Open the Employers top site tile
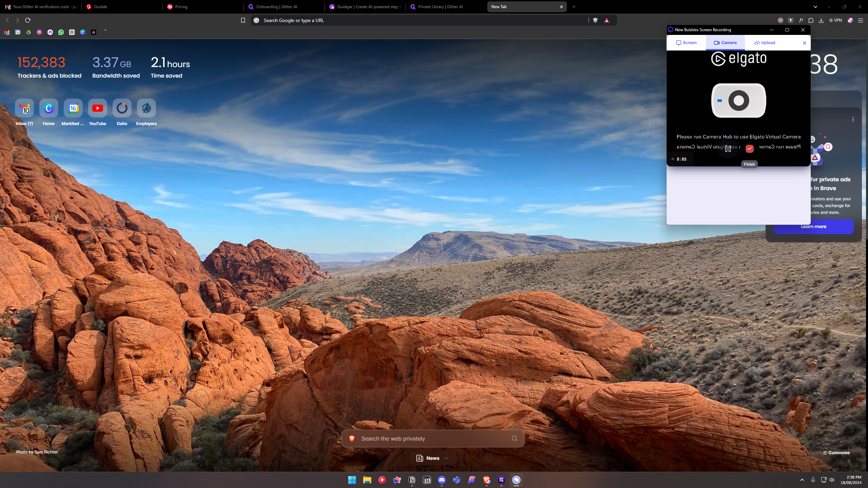 (146, 113)
